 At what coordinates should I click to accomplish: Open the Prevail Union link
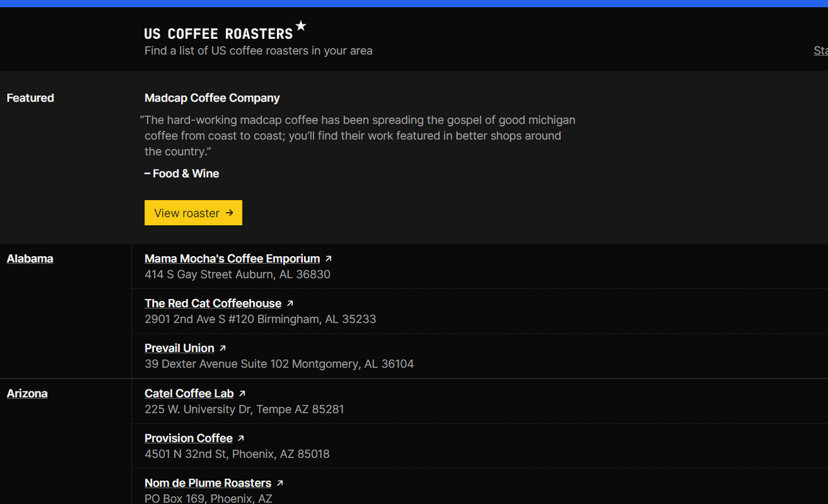point(179,348)
